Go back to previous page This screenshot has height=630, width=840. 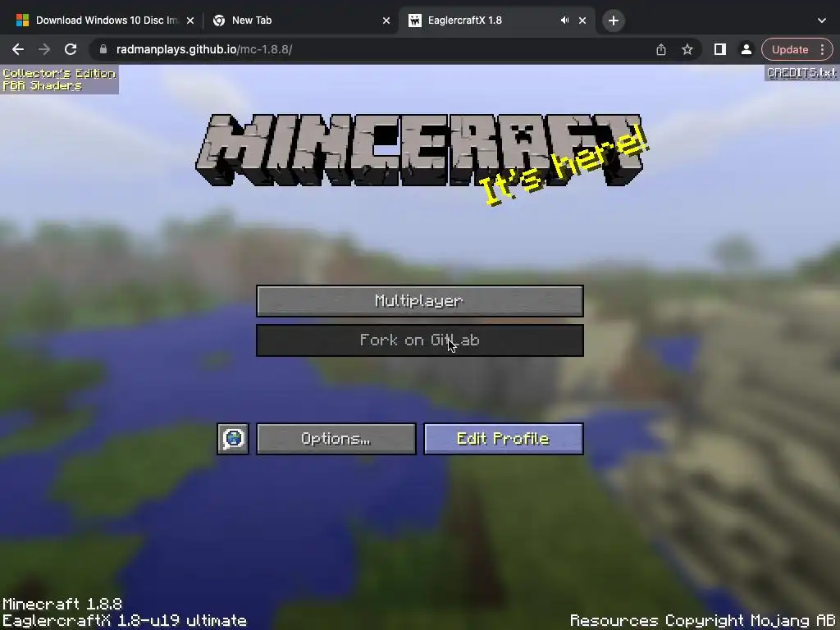pyautogui.click(x=18, y=49)
